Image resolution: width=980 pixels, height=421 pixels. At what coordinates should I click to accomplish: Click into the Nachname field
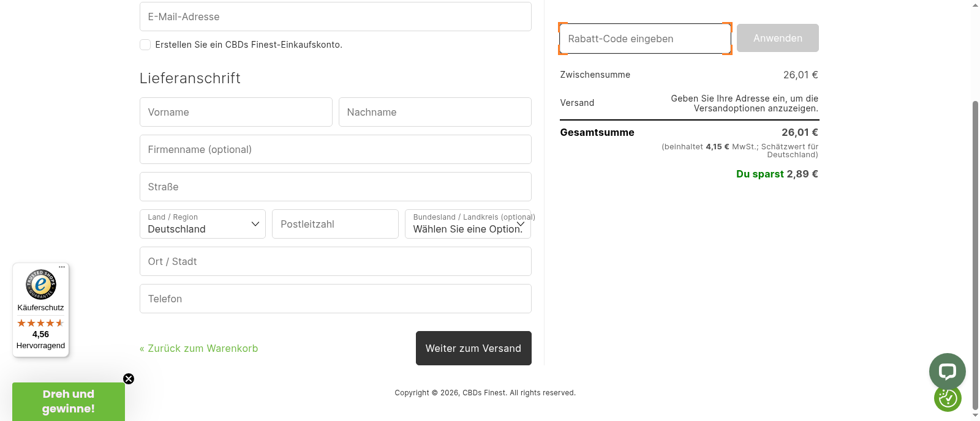pos(435,112)
